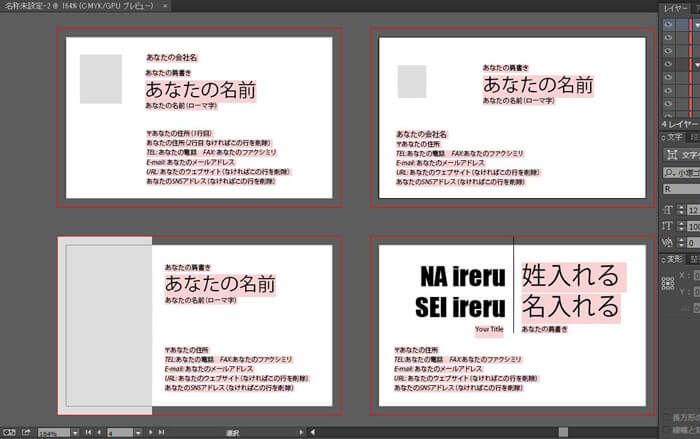Screen dimensions: 700x439
Task: Click the kerning VA icon in Character panel
Action: 668,242
